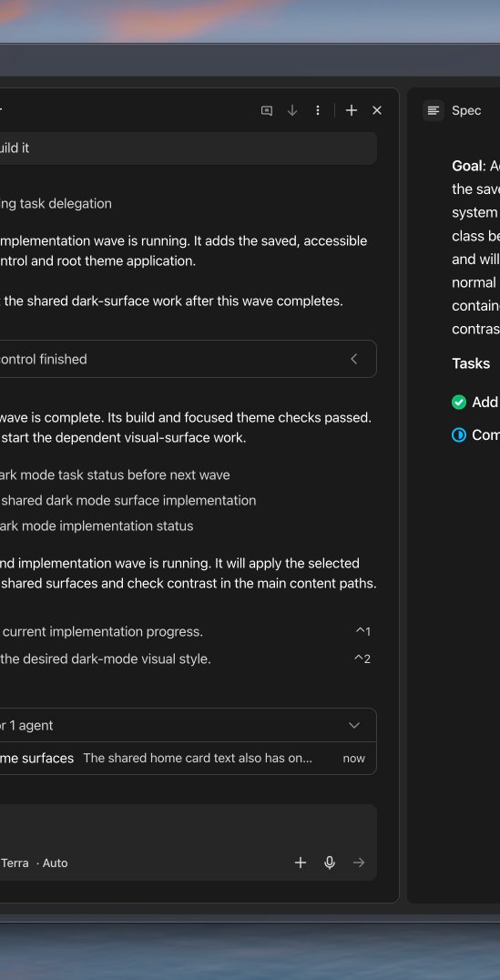This screenshot has height=980, width=500.
Task: Open the 'shared dark mode surface implementation' item
Action: click(x=128, y=501)
